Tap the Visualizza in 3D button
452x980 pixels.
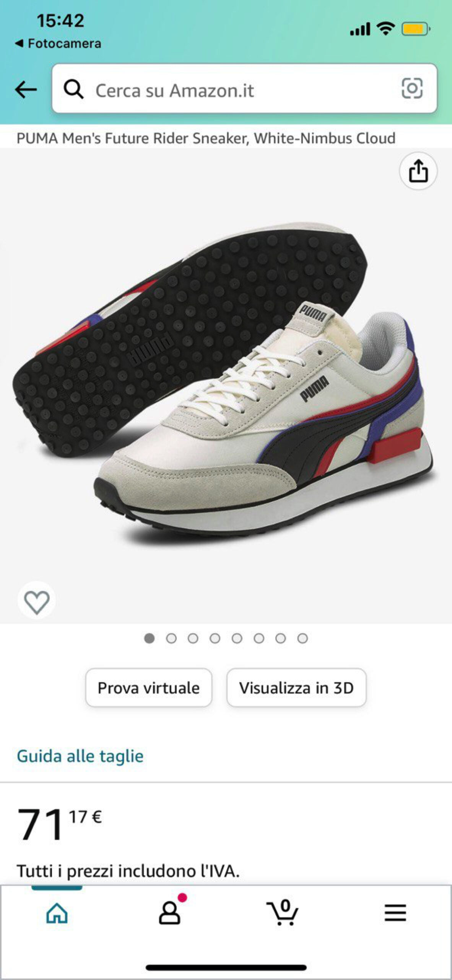(296, 688)
